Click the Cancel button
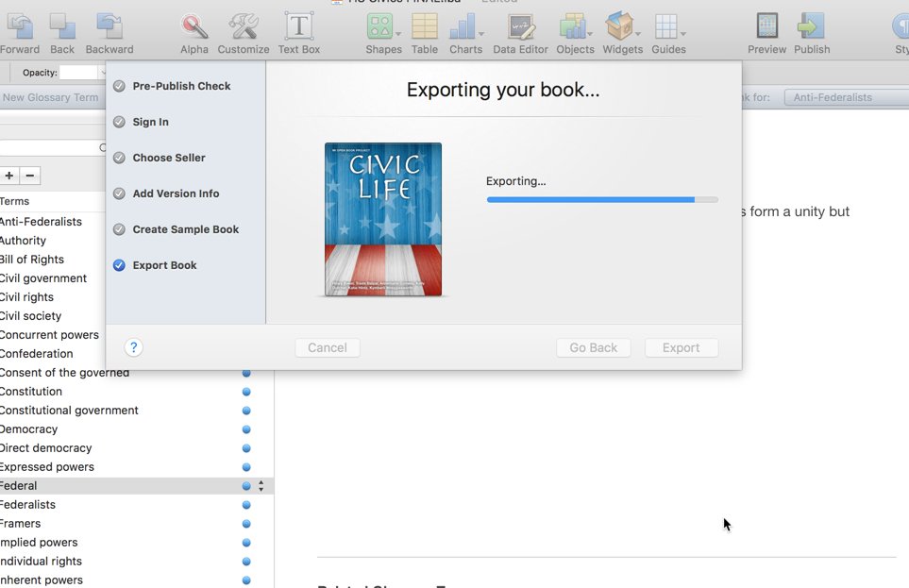The width and height of the screenshot is (909, 588). 328,348
